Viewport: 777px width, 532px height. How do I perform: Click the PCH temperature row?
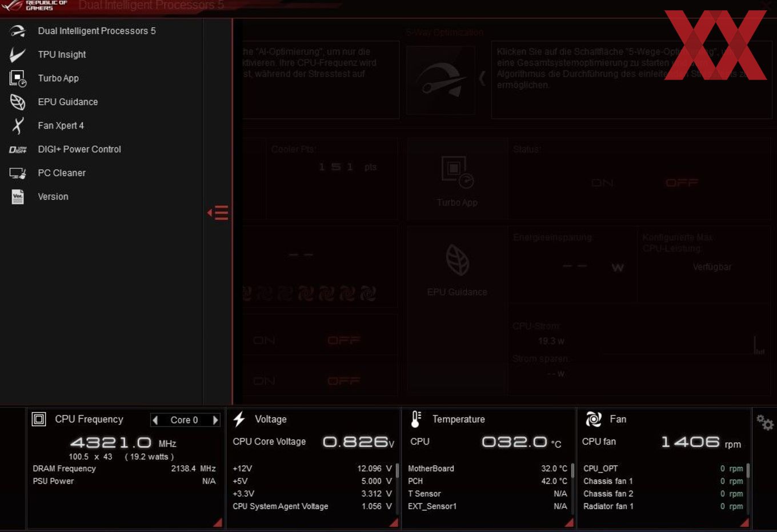click(487, 481)
